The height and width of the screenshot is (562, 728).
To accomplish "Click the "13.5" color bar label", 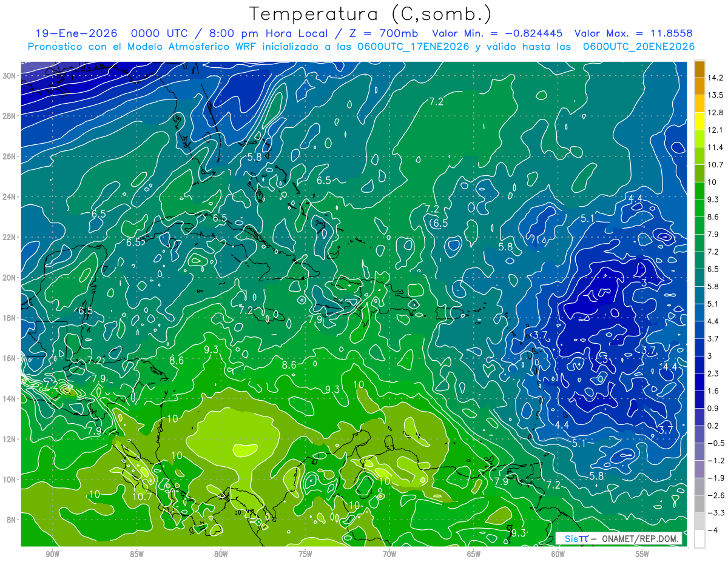I will point(715,95).
